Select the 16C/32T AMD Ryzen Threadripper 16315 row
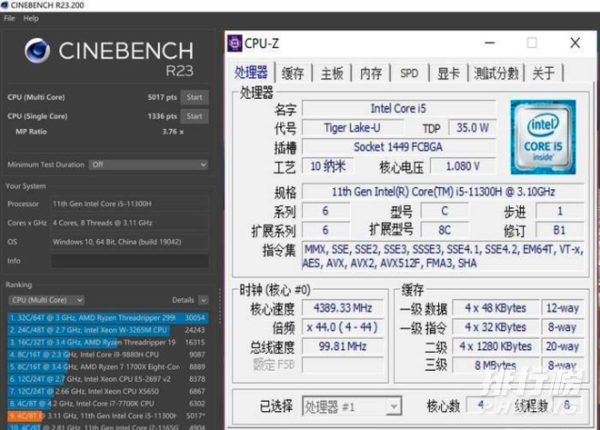Screen dimensions: 600x430 coord(108,342)
